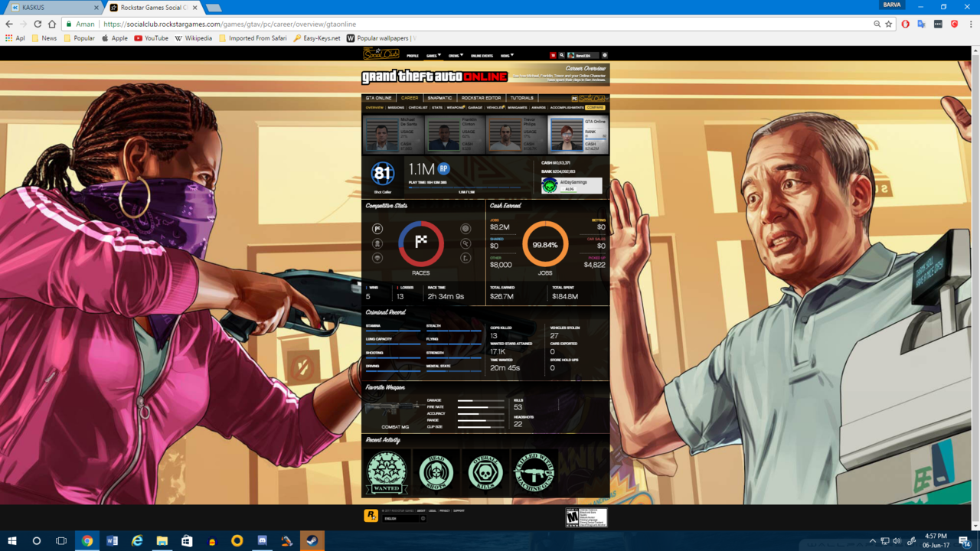Open the AllDayGamings crew card
The width and height of the screenshot is (980, 551).
click(x=571, y=185)
